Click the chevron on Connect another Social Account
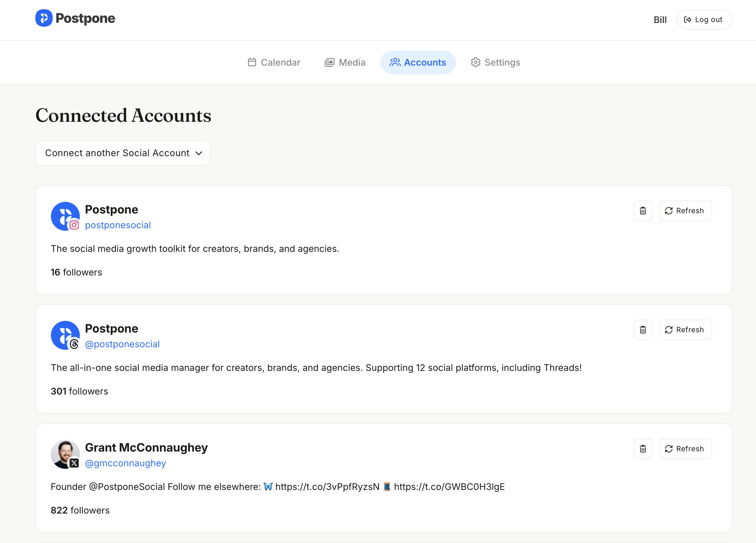 (199, 153)
